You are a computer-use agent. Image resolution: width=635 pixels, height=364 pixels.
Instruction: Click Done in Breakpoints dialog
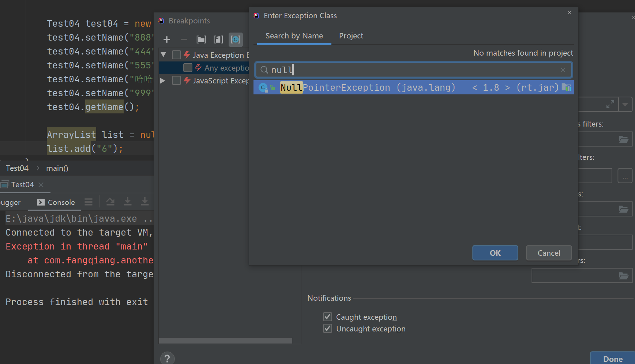(x=613, y=359)
